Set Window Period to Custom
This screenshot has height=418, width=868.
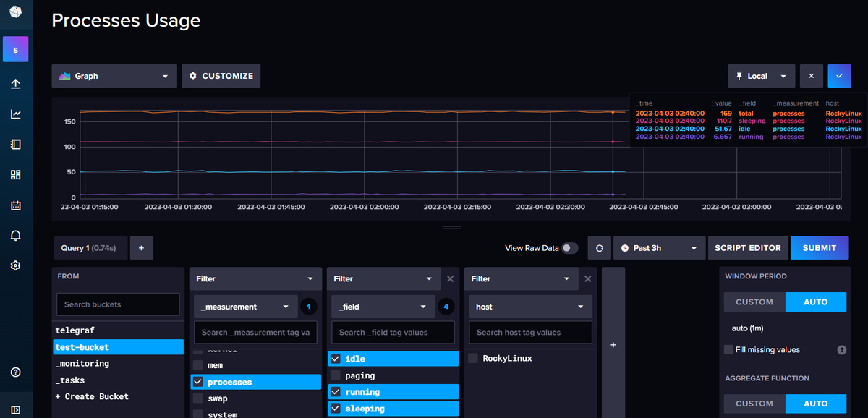click(754, 302)
